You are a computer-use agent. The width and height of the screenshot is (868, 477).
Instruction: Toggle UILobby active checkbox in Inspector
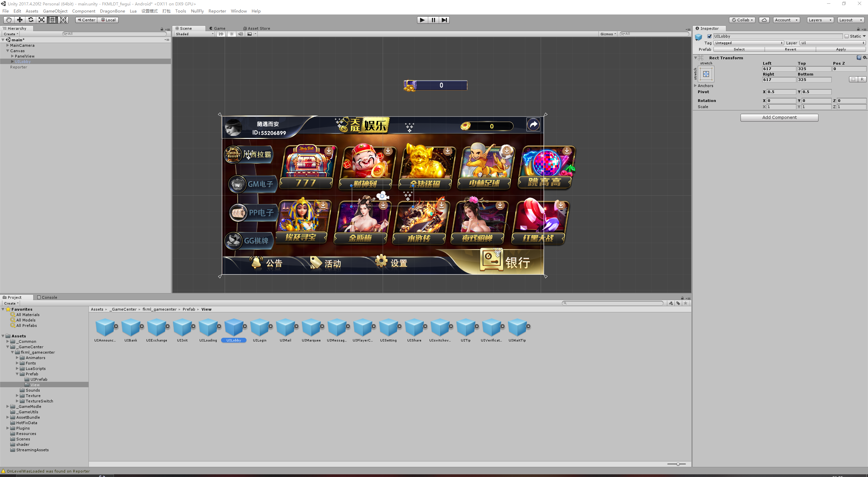pos(709,36)
